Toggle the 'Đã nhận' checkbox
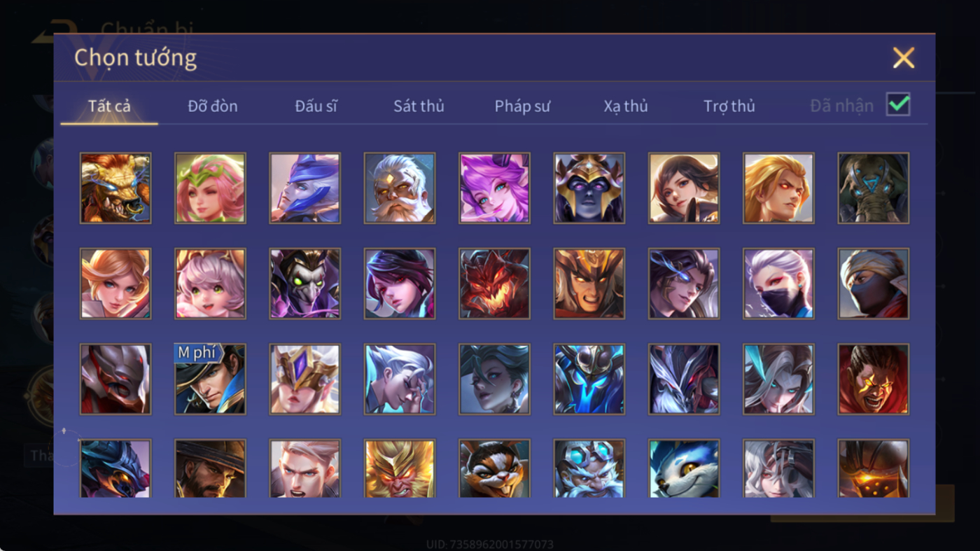 [x=898, y=105]
